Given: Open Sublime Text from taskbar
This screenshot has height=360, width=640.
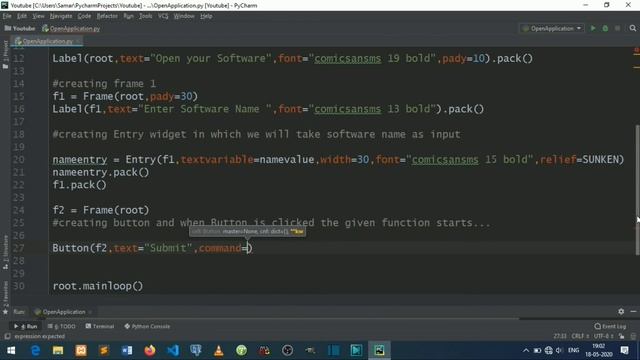Looking at the screenshot, I should (104, 350).
